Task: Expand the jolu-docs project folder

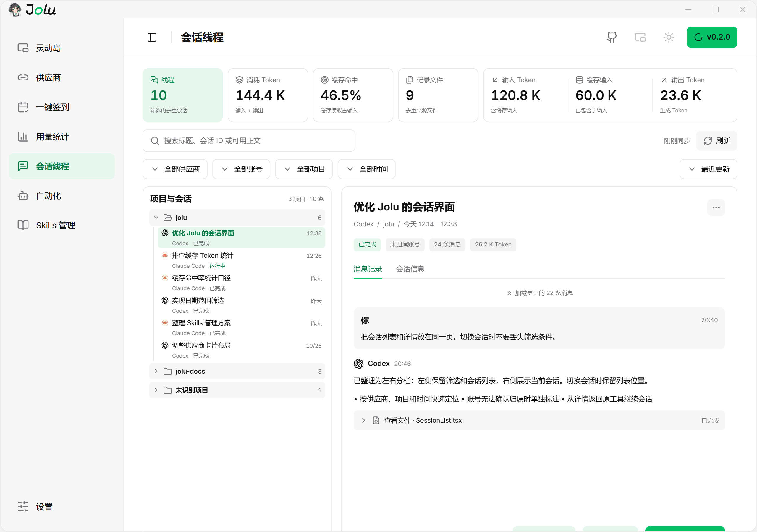Action: (x=237, y=372)
